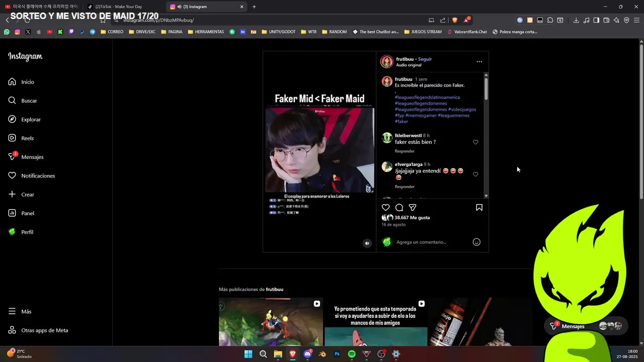644x362 pixels.
Task: Open Buscar search in Instagram sidebar
Action: click(23, 101)
